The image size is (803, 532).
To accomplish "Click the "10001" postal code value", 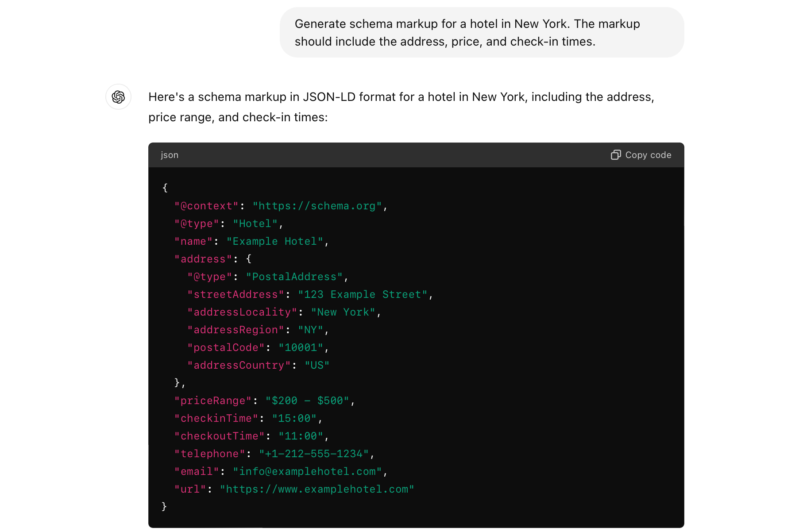I will (x=301, y=348).
